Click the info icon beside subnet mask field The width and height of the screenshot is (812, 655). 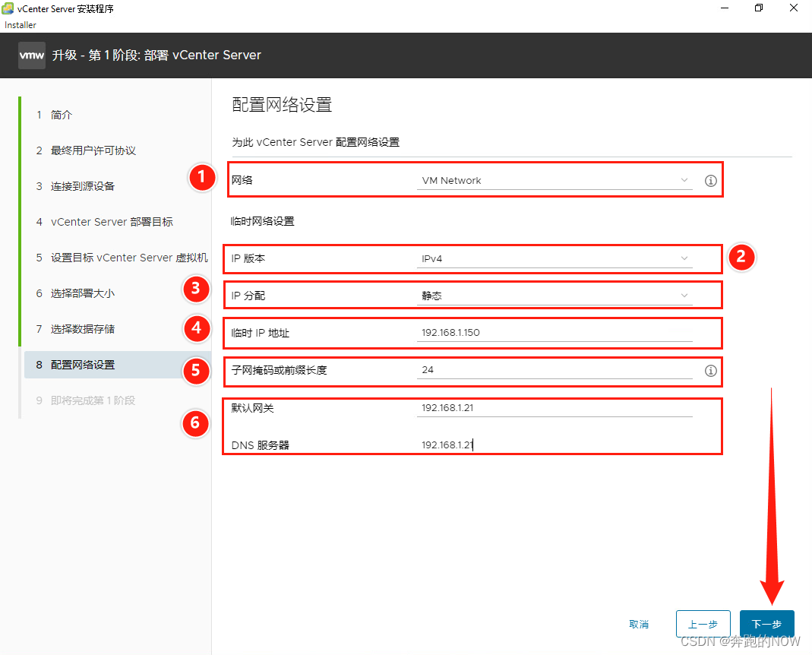710,371
